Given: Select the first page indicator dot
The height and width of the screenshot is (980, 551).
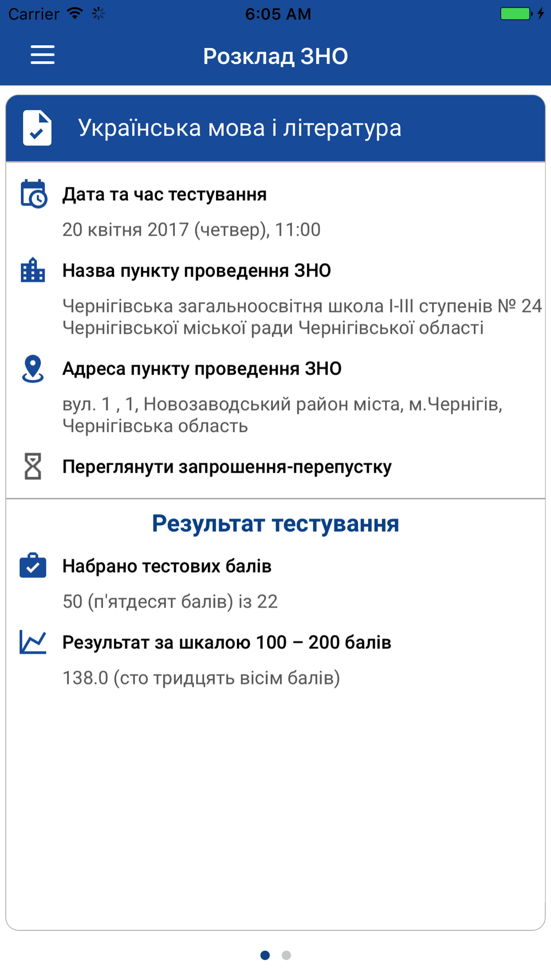Looking at the screenshot, I should 265,955.
